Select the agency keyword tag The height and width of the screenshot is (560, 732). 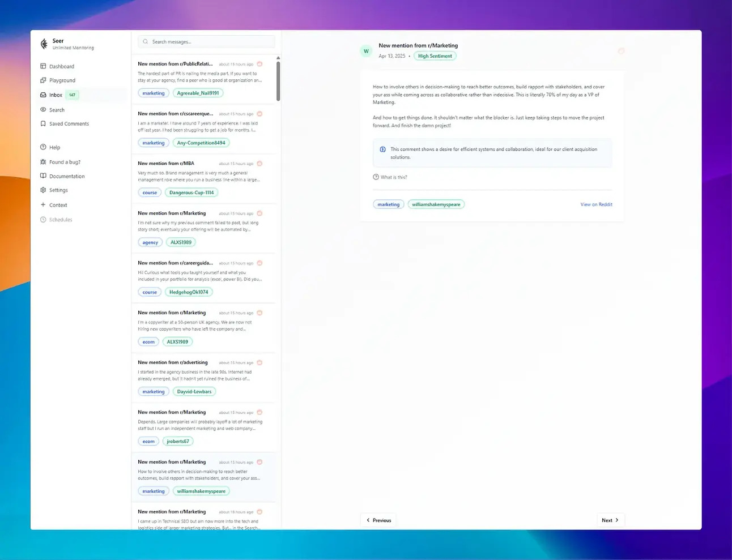click(150, 242)
